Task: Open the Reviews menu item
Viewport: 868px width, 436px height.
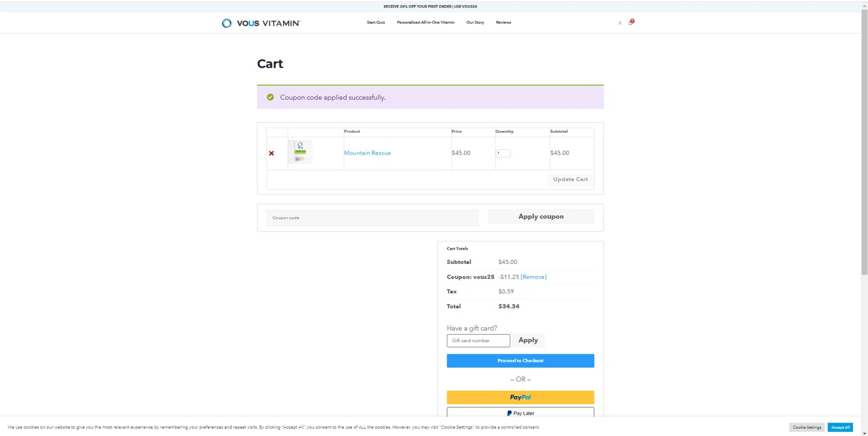Action: click(503, 23)
